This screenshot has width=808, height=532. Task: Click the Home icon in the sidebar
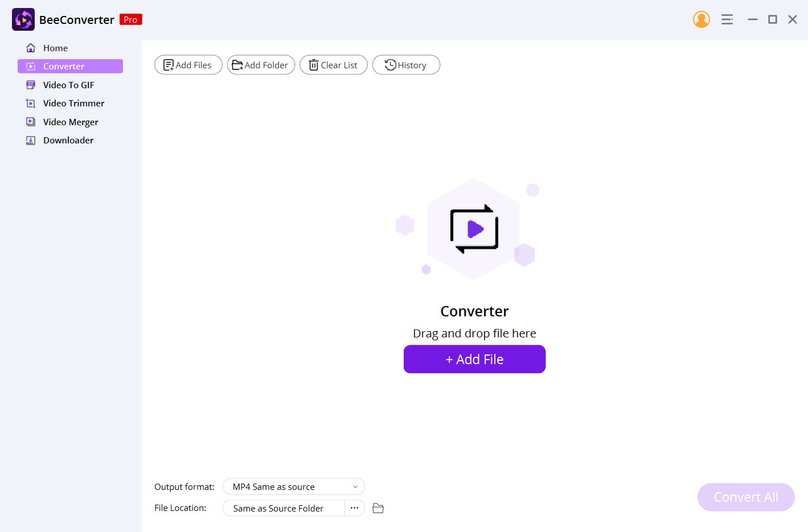31,48
